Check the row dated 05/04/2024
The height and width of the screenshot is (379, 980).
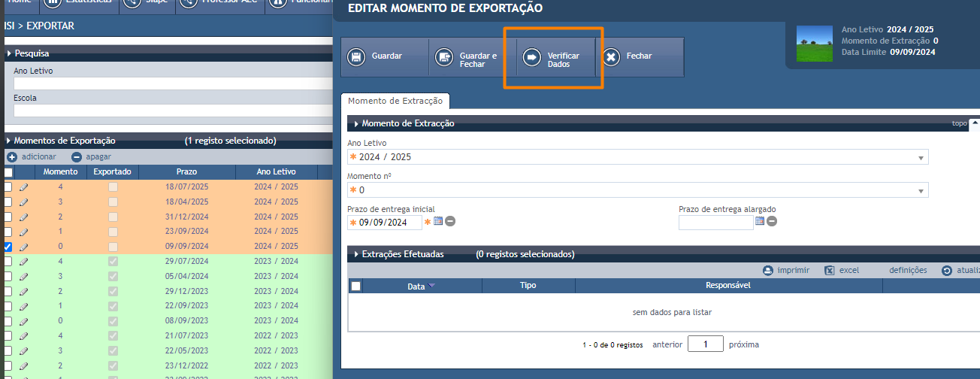(x=8, y=276)
